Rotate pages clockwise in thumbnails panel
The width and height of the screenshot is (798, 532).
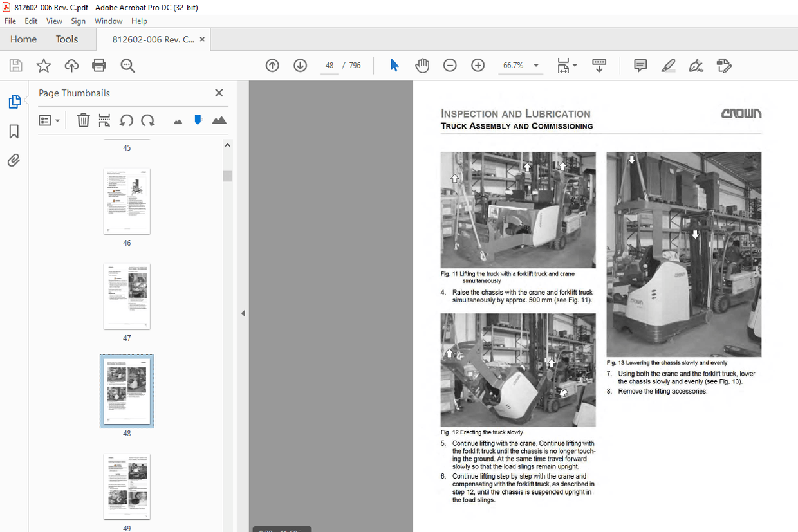click(148, 120)
